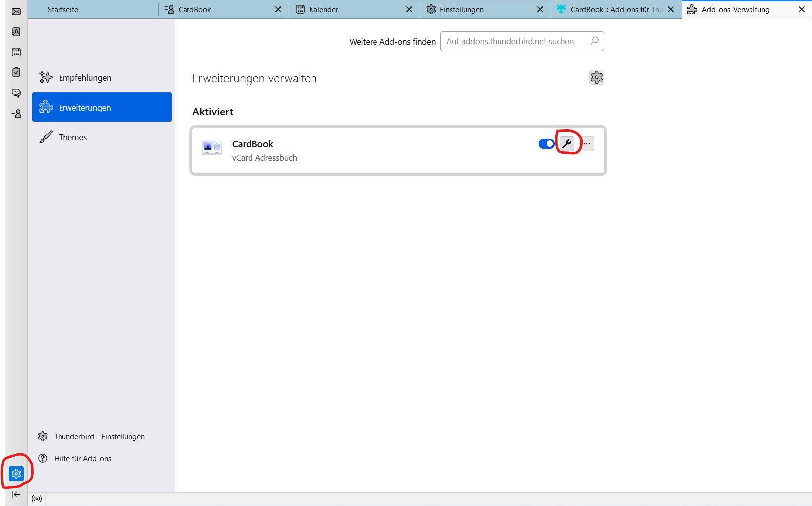Viewport: 812px width, 506px height.
Task: Open CardBook add-on options wrench
Action: [567, 144]
